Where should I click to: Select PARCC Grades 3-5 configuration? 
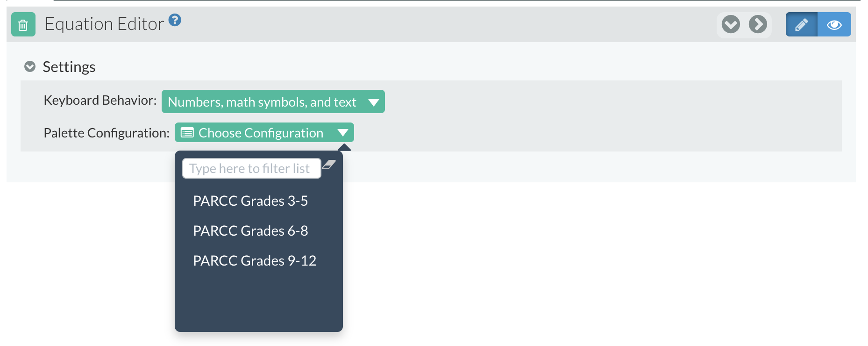(x=250, y=201)
